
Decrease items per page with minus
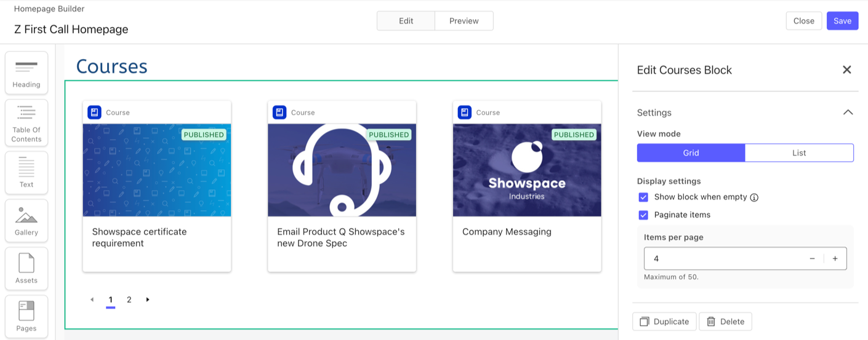coord(812,259)
